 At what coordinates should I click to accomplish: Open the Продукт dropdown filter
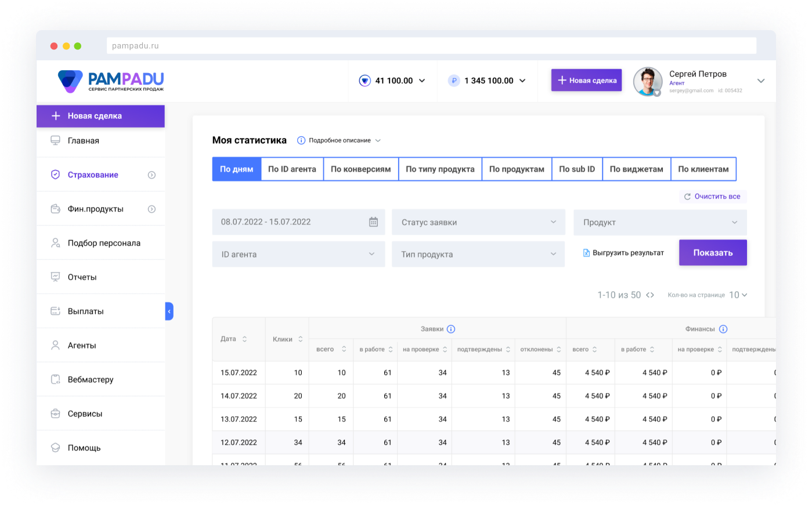[660, 222]
